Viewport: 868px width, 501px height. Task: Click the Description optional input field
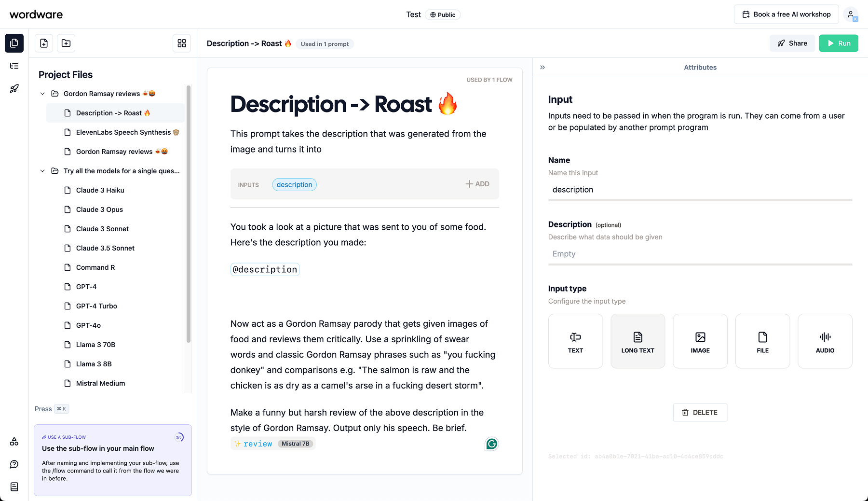(700, 254)
